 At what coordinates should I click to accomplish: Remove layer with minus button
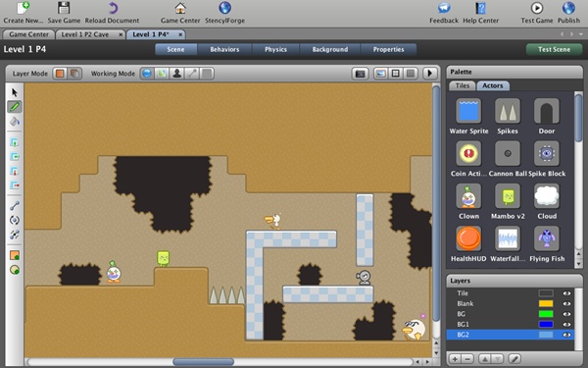coord(467,359)
